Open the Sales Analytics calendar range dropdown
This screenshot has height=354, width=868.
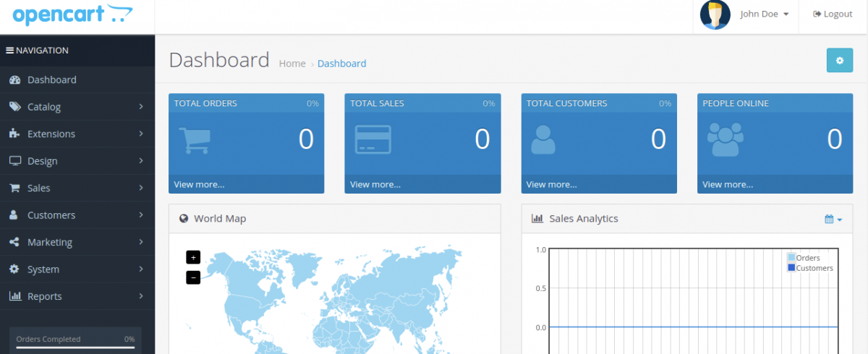click(x=833, y=219)
